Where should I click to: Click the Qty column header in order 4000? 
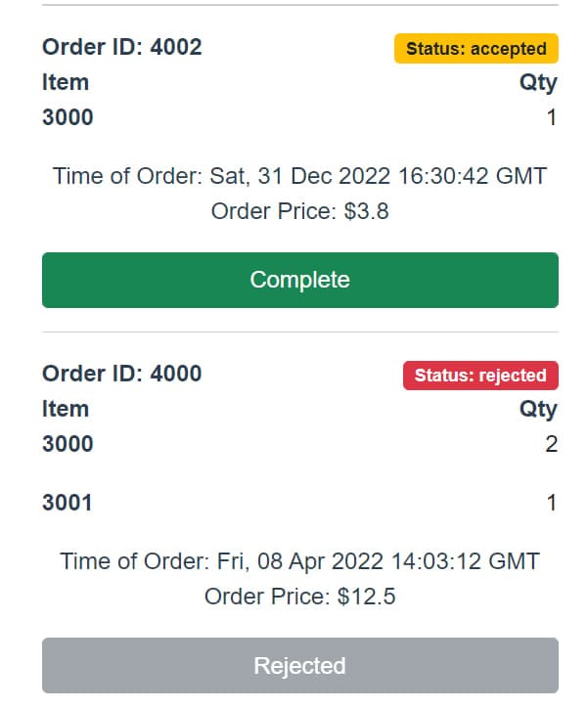[538, 409]
